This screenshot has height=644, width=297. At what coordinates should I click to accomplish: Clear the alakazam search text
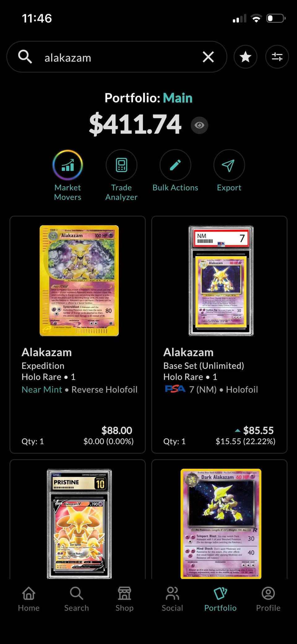click(x=208, y=57)
